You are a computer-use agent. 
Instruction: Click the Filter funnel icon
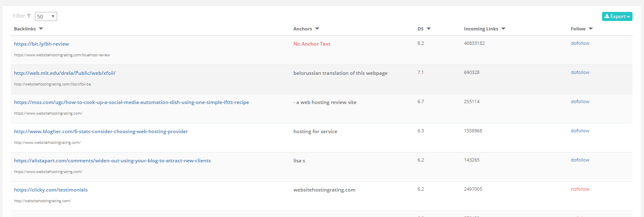[29, 16]
